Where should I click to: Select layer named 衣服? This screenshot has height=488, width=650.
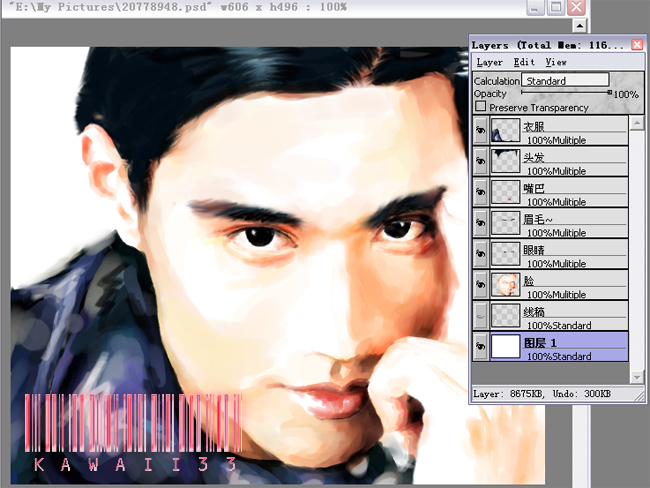(x=534, y=126)
